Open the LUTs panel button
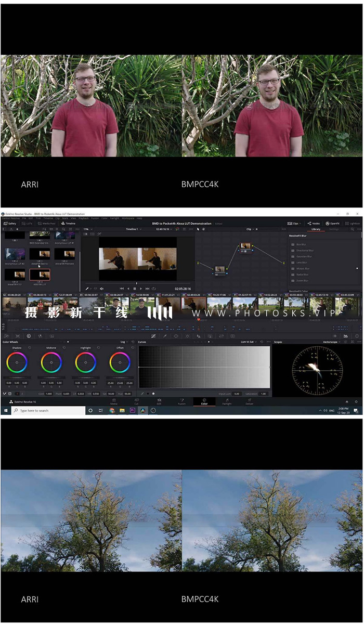Screen dimensions: 364x626 [x=27, y=224]
